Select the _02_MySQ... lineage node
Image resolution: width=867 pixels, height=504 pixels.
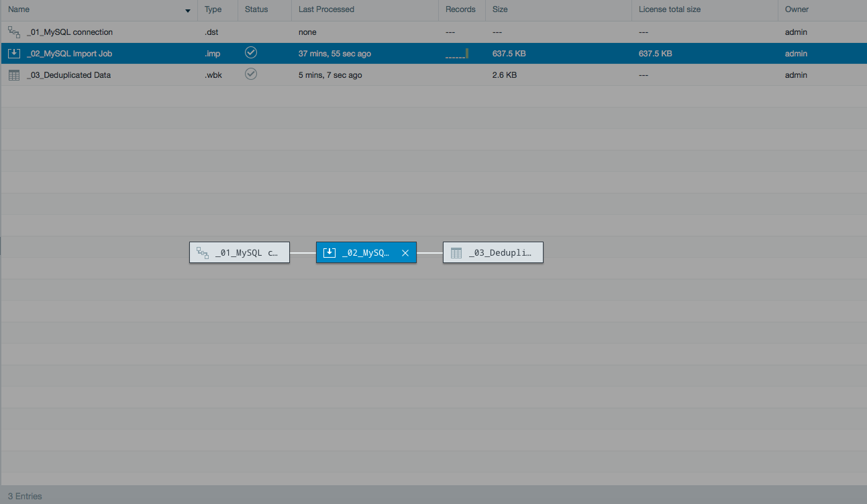366,253
